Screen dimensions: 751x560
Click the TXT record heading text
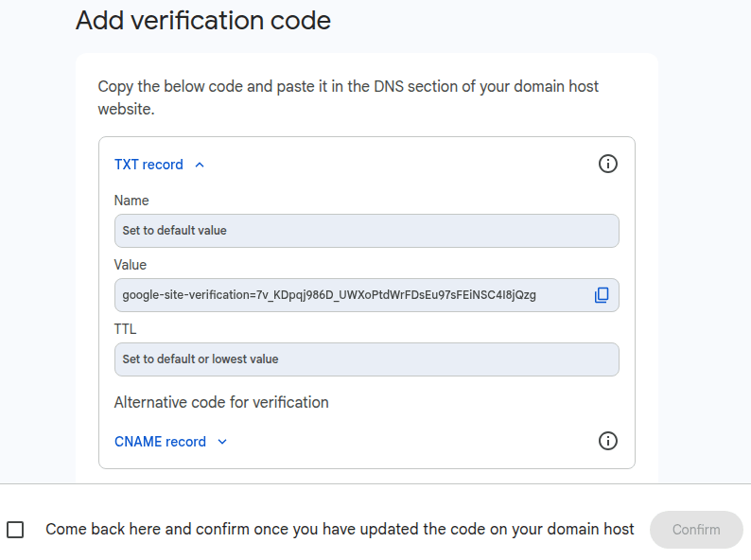tap(148, 165)
